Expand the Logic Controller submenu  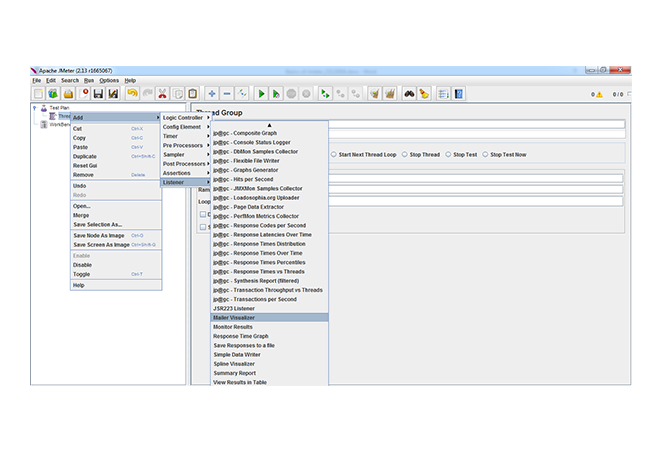[186, 118]
